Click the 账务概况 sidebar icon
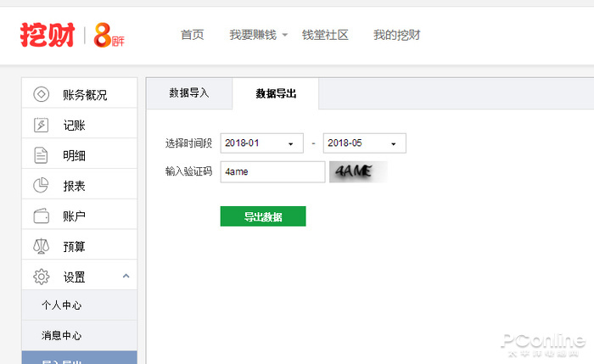594x364 pixels. coord(41,94)
